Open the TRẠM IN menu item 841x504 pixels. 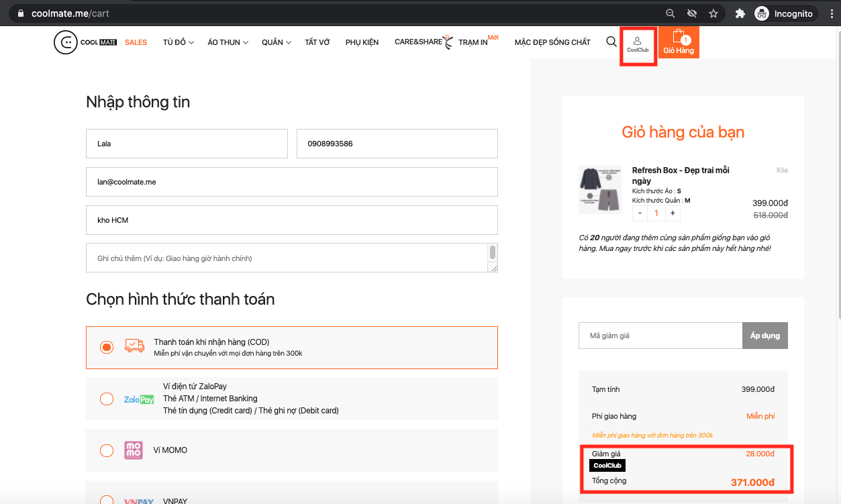click(473, 42)
